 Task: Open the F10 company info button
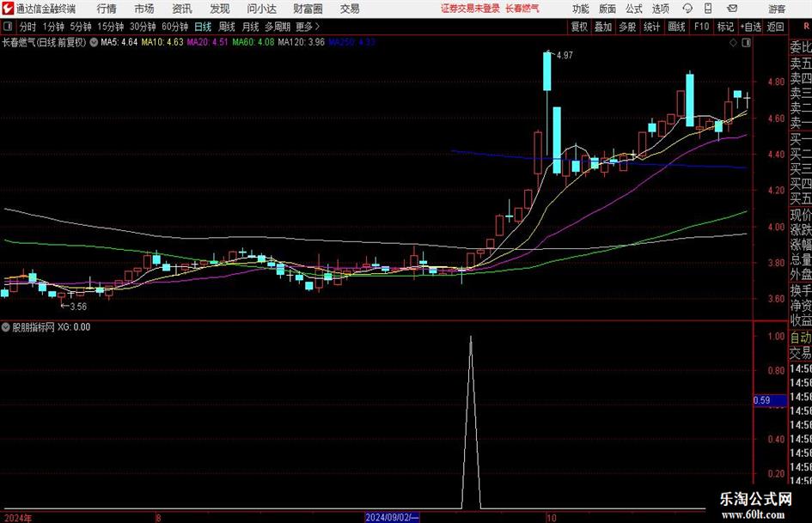[x=701, y=27]
